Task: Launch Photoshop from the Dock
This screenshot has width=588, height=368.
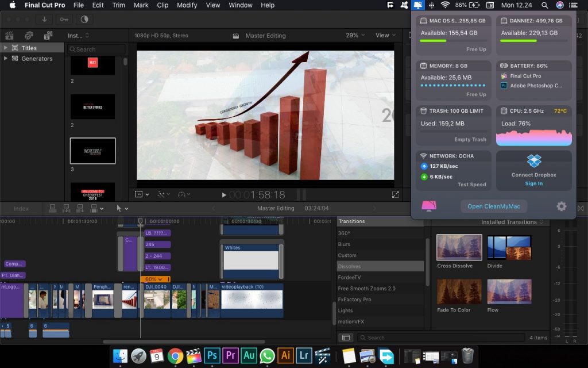Action: (212, 356)
